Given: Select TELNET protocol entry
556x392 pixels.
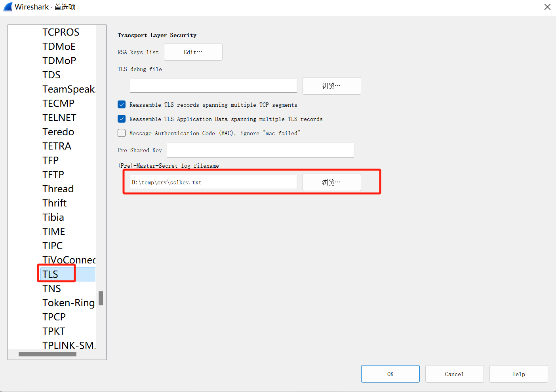Looking at the screenshot, I should (59, 117).
